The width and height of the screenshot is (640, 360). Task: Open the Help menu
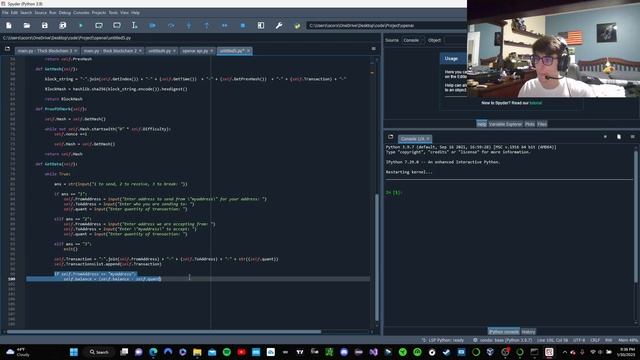point(135,13)
